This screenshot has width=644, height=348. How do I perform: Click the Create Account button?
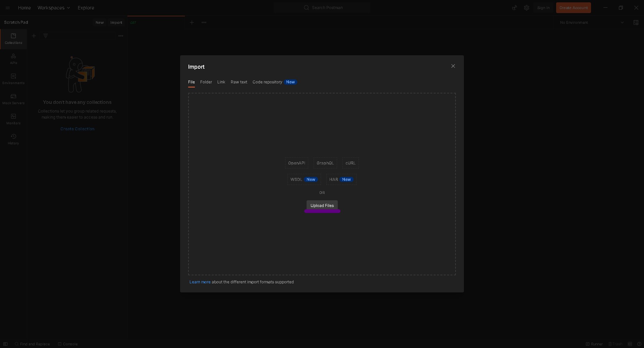573,8
